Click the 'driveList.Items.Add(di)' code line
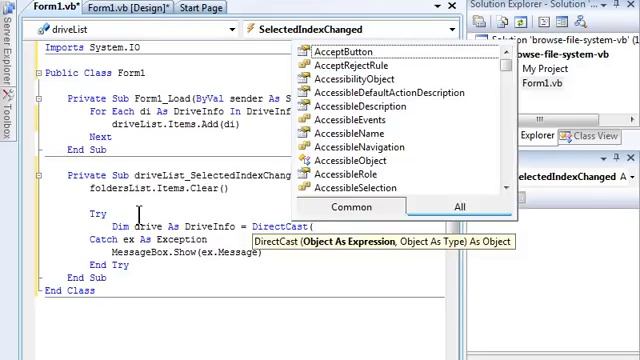The height and width of the screenshot is (360, 640). click(176, 124)
